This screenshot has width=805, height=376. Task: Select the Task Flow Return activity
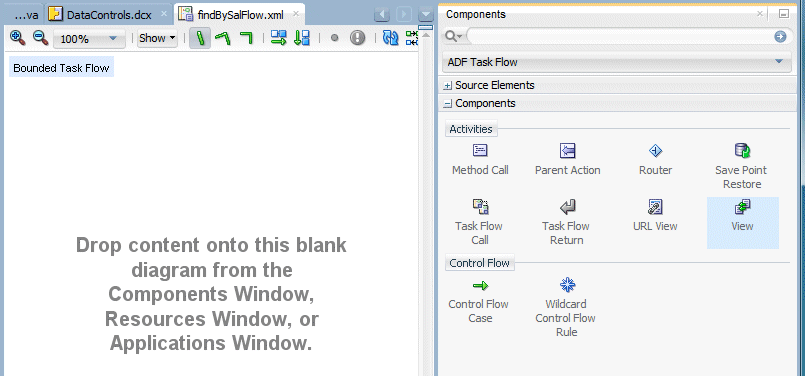click(x=567, y=222)
